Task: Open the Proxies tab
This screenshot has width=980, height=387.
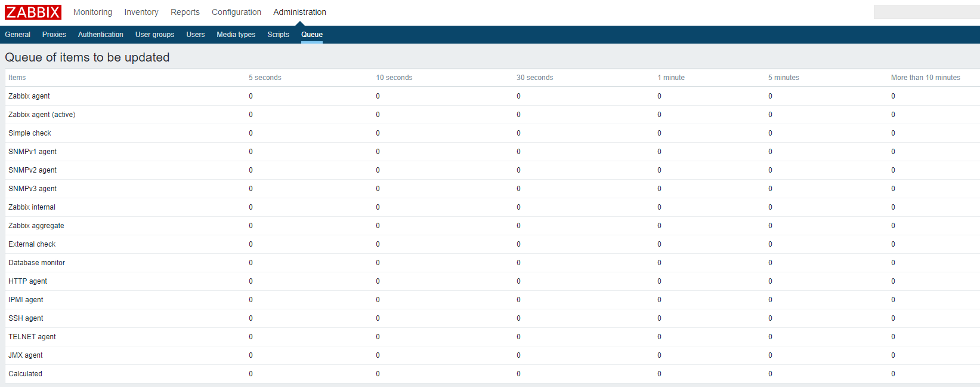Action: click(x=54, y=35)
